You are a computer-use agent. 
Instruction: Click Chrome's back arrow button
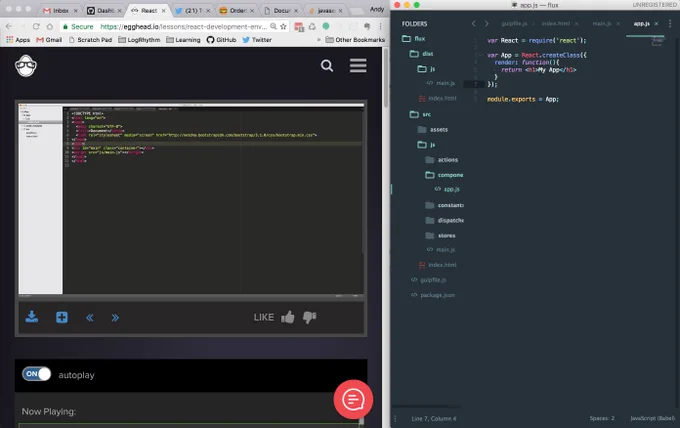(9, 26)
